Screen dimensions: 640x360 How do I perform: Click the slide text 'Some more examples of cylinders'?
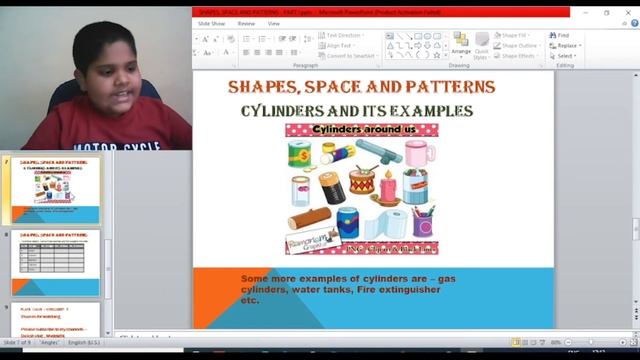pos(349,289)
